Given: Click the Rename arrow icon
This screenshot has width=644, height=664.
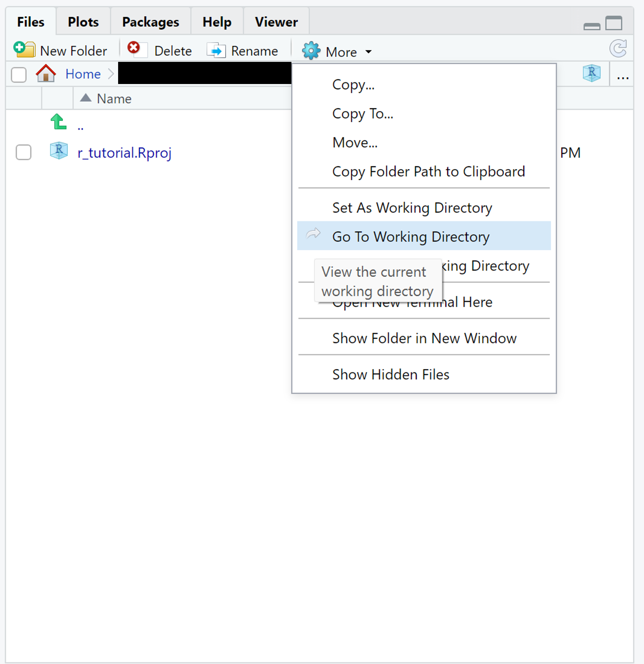Looking at the screenshot, I should (216, 51).
